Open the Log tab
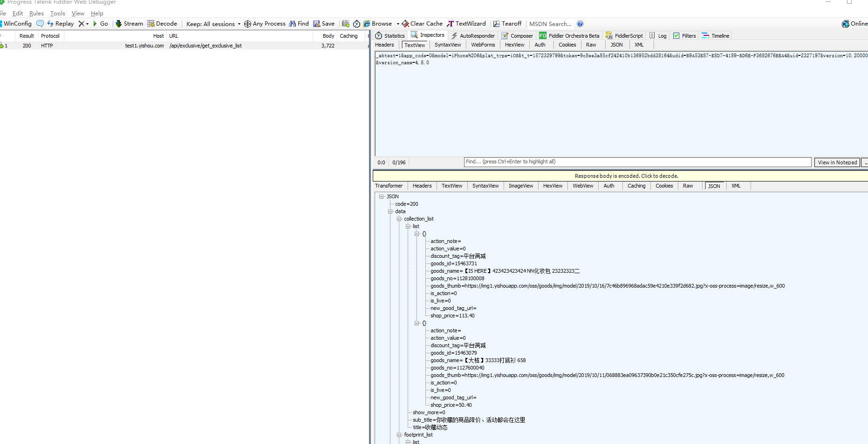This screenshot has width=868, height=444. tap(658, 36)
